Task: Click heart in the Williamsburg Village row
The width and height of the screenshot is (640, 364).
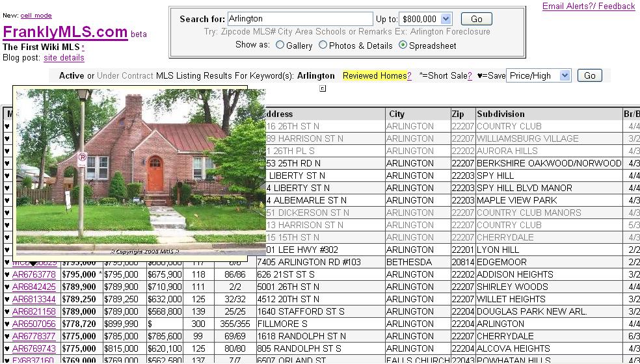Action: (x=7, y=138)
